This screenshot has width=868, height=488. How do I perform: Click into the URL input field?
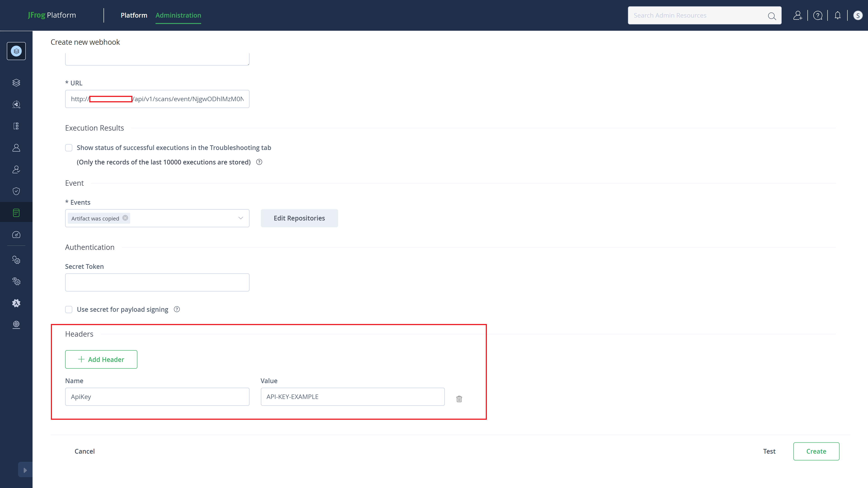(x=157, y=99)
